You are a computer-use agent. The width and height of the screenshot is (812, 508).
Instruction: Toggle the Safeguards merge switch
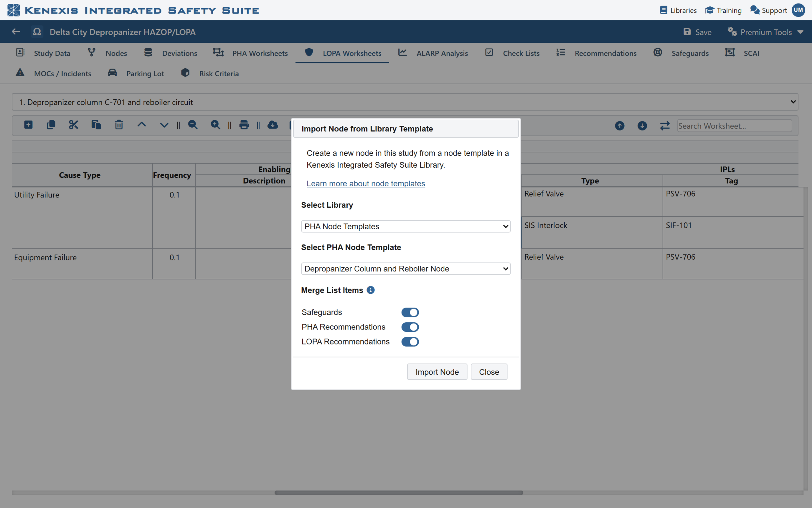[410, 312]
